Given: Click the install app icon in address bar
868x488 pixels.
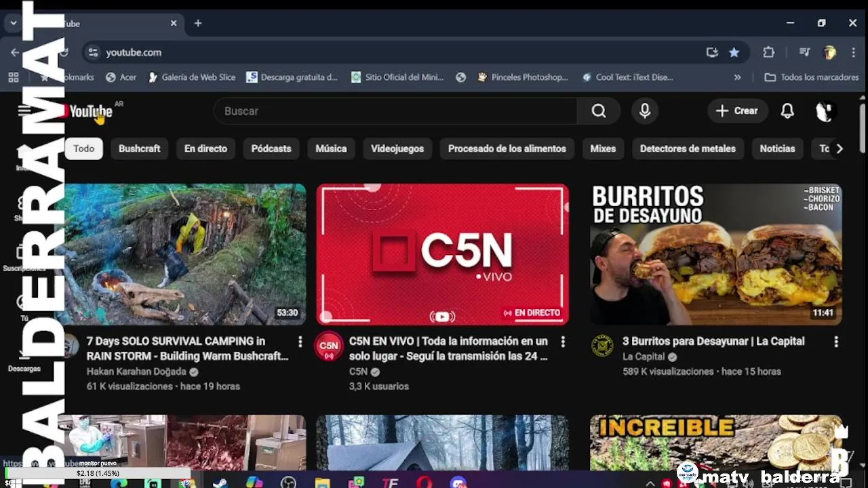Looking at the screenshot, I should point(711,52).
